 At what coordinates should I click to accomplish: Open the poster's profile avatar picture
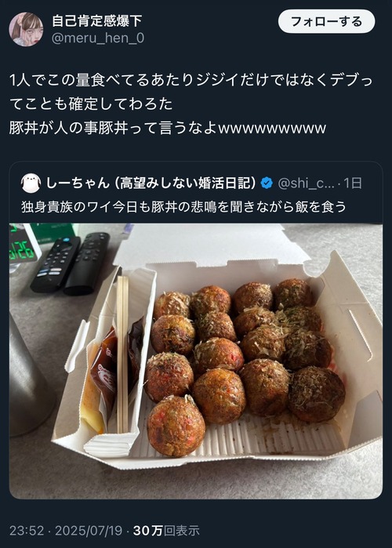pyautogui.click(x=26, y=29)
